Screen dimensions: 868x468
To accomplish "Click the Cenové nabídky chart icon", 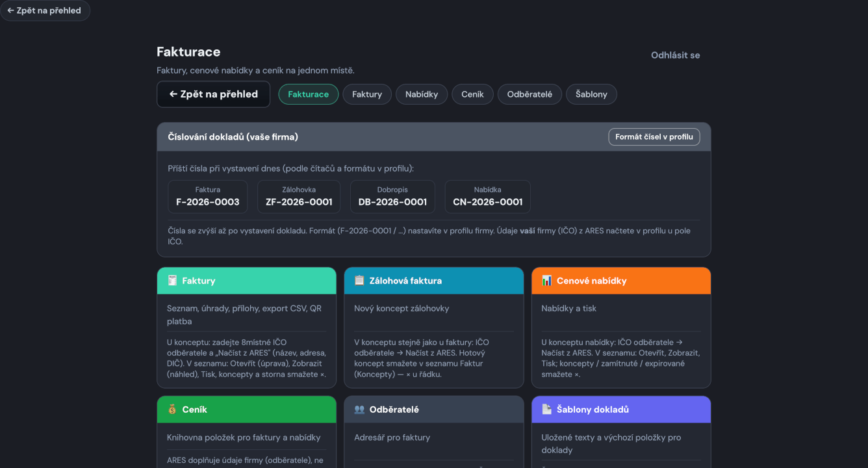I will pyautogui.click(x=546, y=281).
